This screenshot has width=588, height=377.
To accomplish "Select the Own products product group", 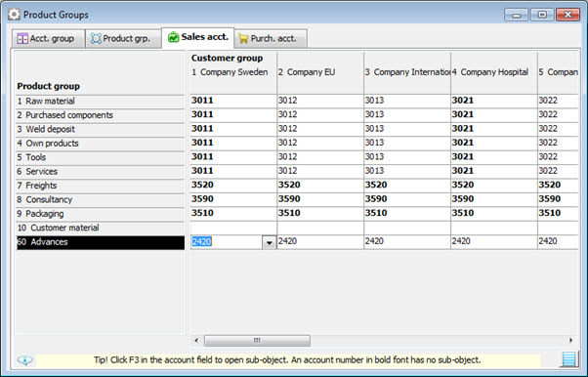I will (x=101, y=144).
